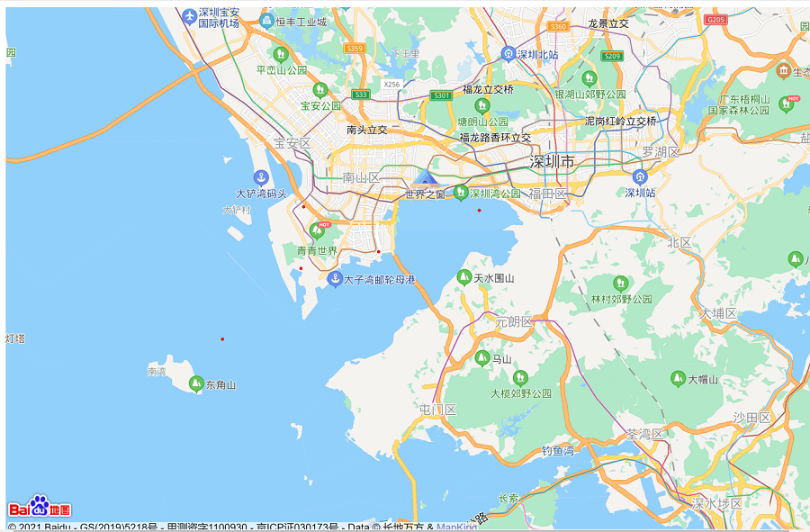810x532 pixels.
Task: Click the red dot in Shenzhen Bay
Action: [479, 211]
